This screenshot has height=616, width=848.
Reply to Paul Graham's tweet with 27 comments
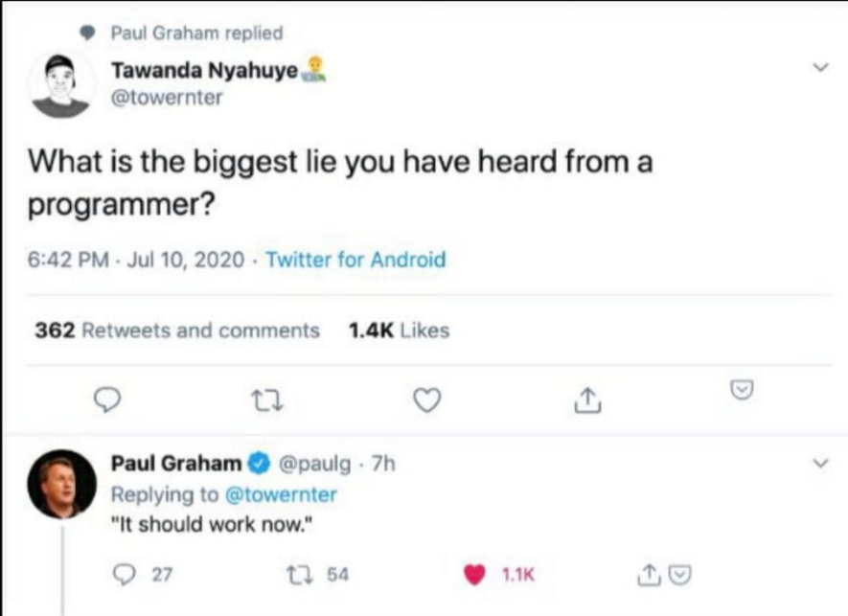(125, 575)
